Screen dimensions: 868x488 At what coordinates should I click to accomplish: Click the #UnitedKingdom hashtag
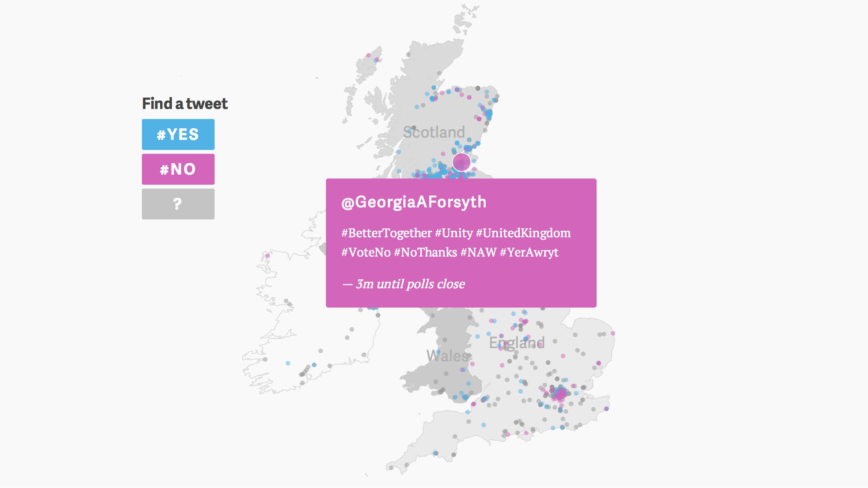point(523,233)
